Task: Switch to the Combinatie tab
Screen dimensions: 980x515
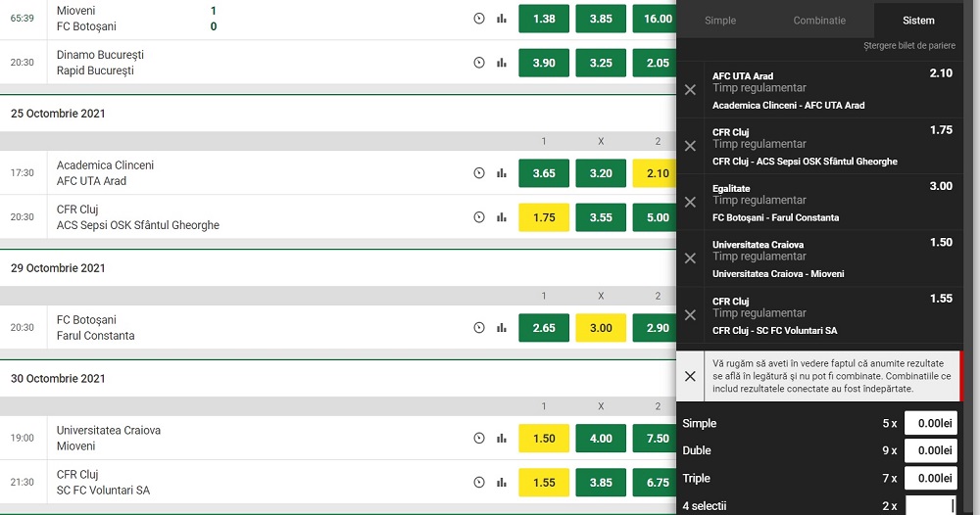Action: 819,20
